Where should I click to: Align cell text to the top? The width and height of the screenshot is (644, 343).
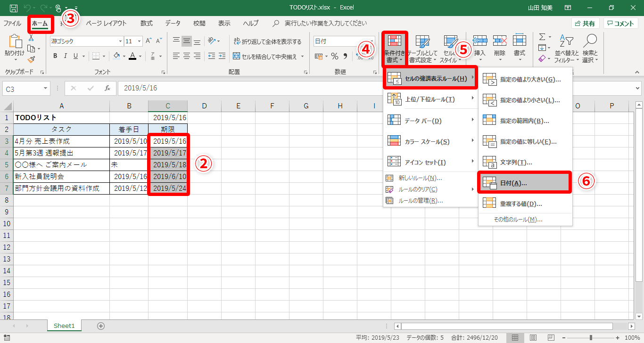coord(176,41)
